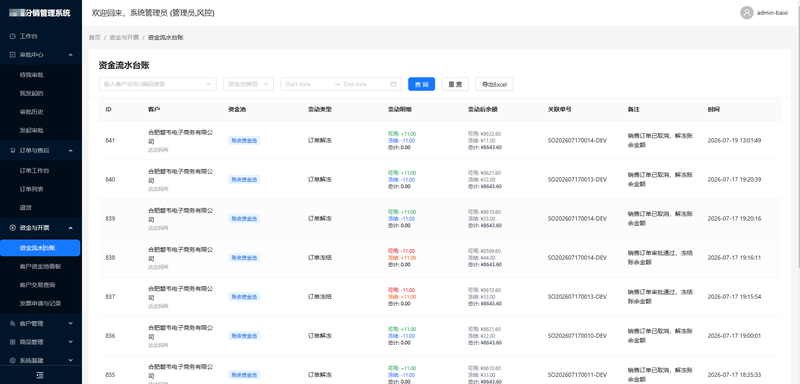Click timestamp 2026-07-17 19:16:11
The image size is (800, 384).
[x=734, y=258]
